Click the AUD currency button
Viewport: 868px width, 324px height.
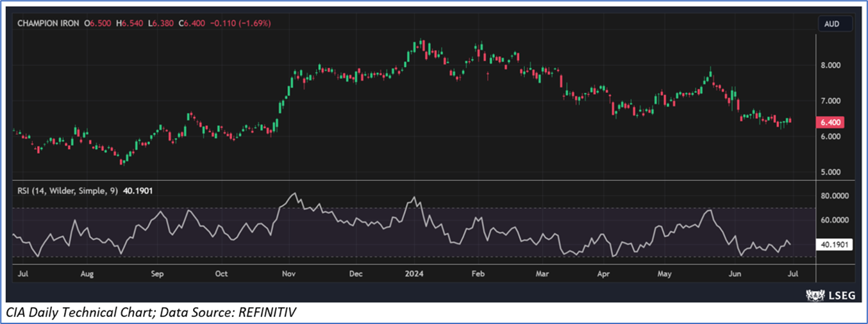835,24
